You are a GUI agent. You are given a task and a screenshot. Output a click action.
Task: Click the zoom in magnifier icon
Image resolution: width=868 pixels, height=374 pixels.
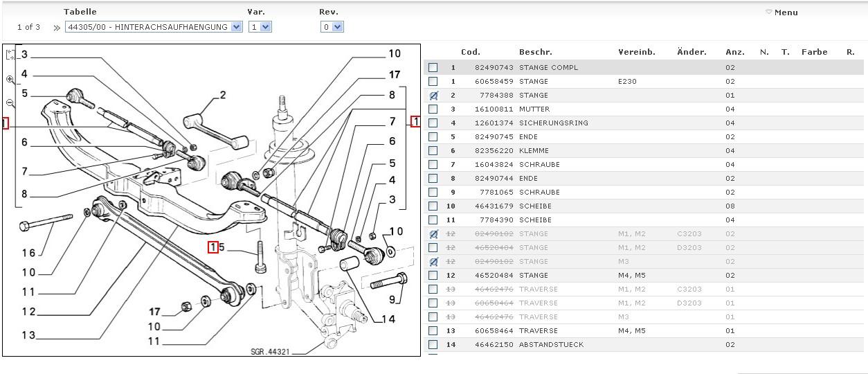[x=10, y=80]
